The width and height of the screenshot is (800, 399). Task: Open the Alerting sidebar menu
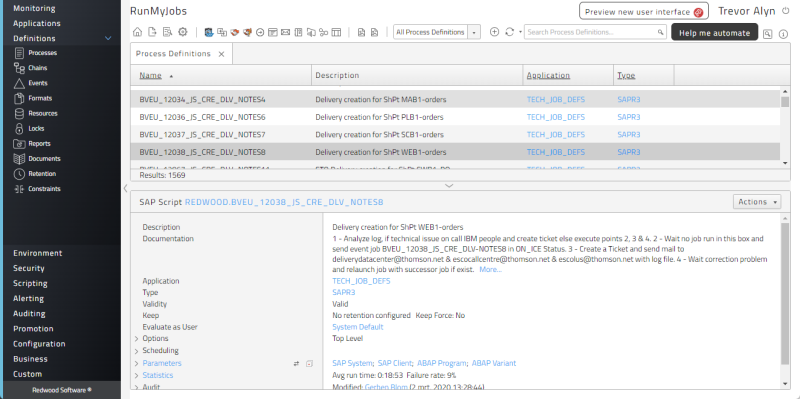coord(28,298)
